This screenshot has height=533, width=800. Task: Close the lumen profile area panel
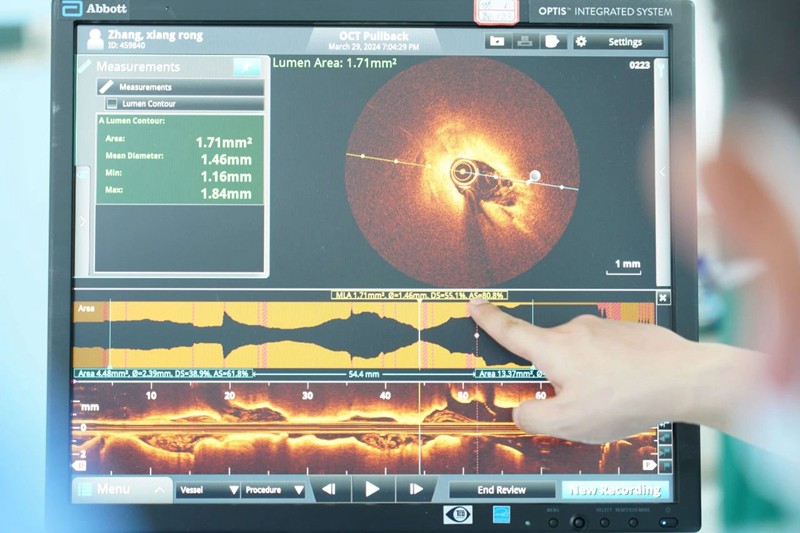coord(663,298)
